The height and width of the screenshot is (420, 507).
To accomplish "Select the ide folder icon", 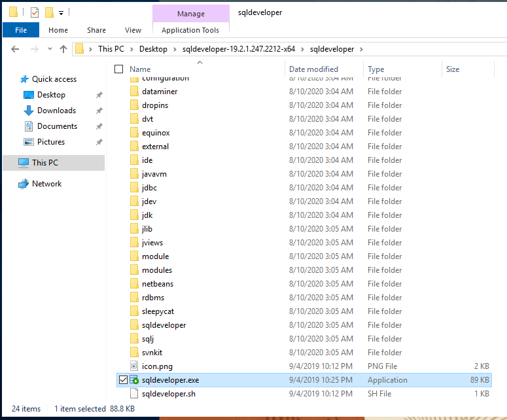I will coord(134,160).
